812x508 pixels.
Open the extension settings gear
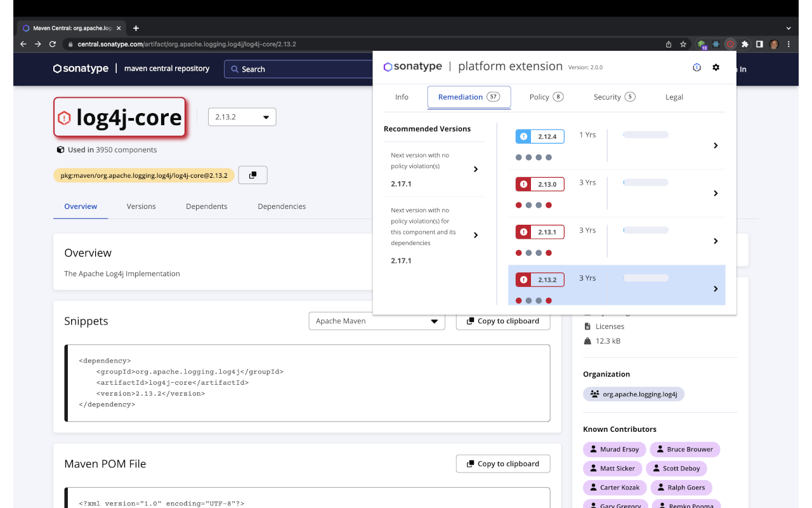pyautogui.click(x=716, y=67)
